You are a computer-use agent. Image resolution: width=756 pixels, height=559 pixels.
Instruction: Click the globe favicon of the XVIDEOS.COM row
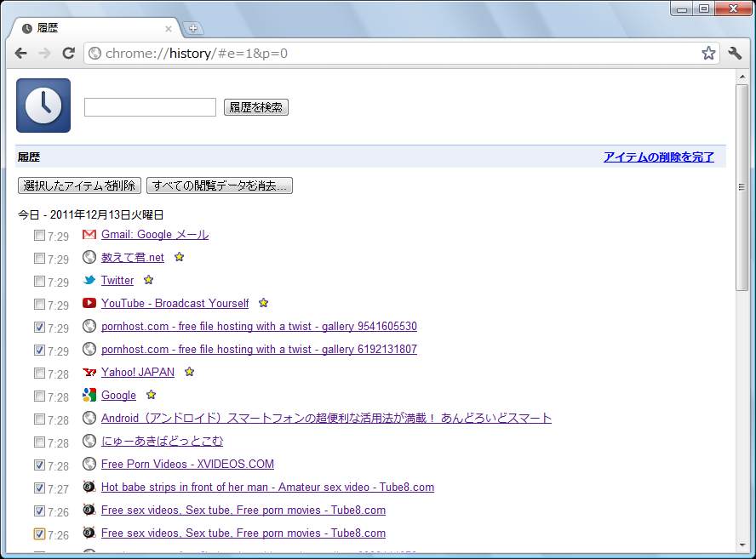coord(89,464)
